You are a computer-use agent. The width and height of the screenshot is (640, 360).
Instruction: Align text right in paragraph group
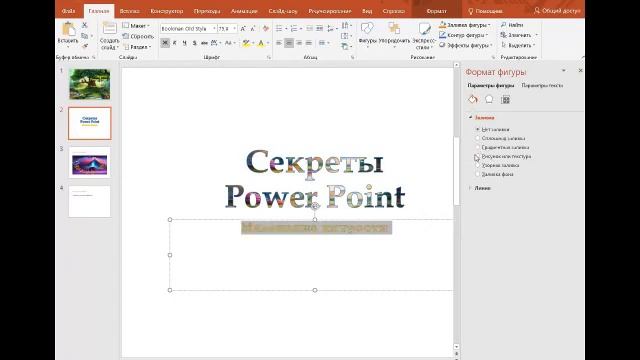299,43
